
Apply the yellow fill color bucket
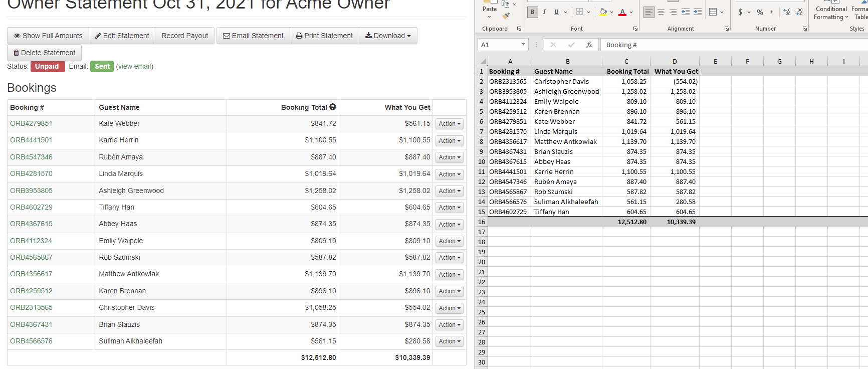click(603, 12)
